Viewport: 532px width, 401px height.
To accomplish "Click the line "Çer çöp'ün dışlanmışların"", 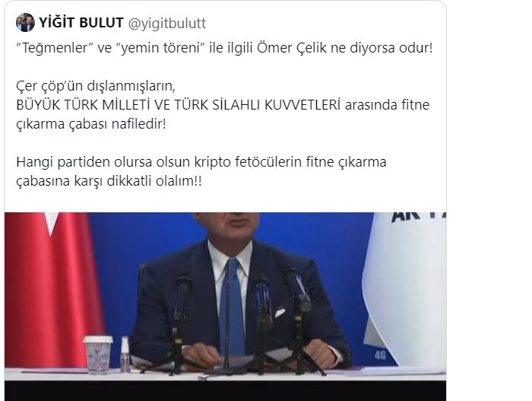I will pos(96,86).
